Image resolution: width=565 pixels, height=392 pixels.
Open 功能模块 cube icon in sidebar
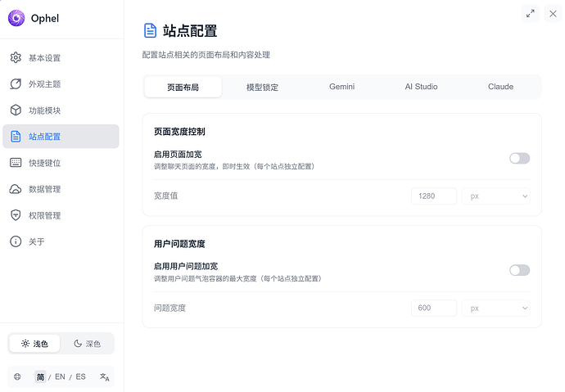point(16,110)
